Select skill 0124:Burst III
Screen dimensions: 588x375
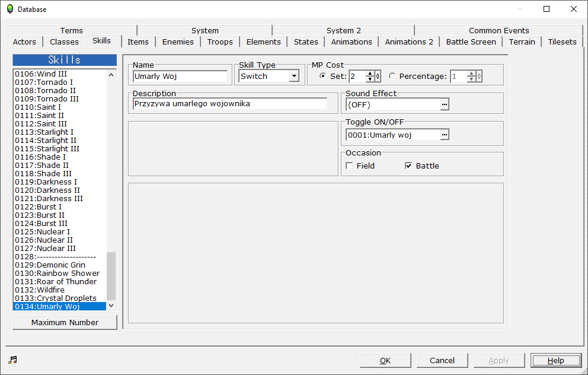click(x=60, y=223)
